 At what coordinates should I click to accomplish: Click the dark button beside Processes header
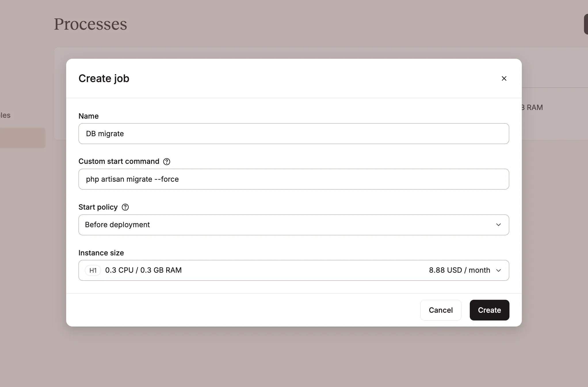pyautogui.click(x=586, y=24)
